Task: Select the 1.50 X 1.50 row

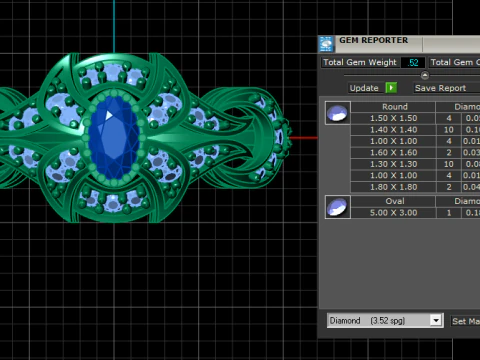Action: pyautogui.click(x=415, y=118)
